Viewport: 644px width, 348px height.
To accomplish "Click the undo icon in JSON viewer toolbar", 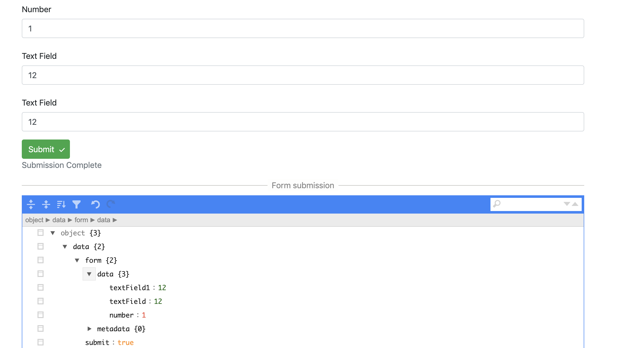I will coord(96,204).
